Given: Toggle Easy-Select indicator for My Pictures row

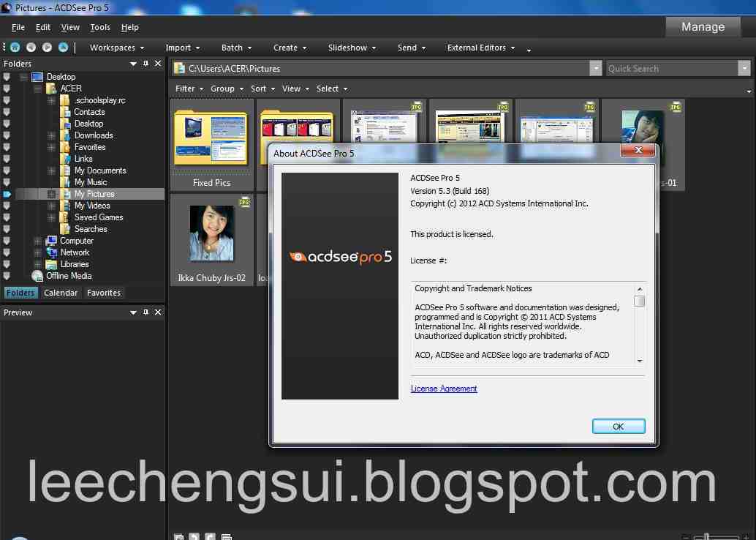Looking at the screenshot, I should [x=7, y=194].
